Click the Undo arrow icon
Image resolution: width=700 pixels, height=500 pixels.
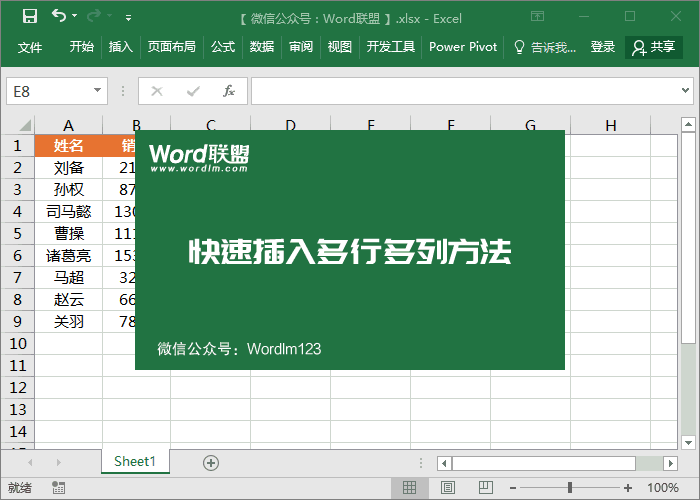59,16
